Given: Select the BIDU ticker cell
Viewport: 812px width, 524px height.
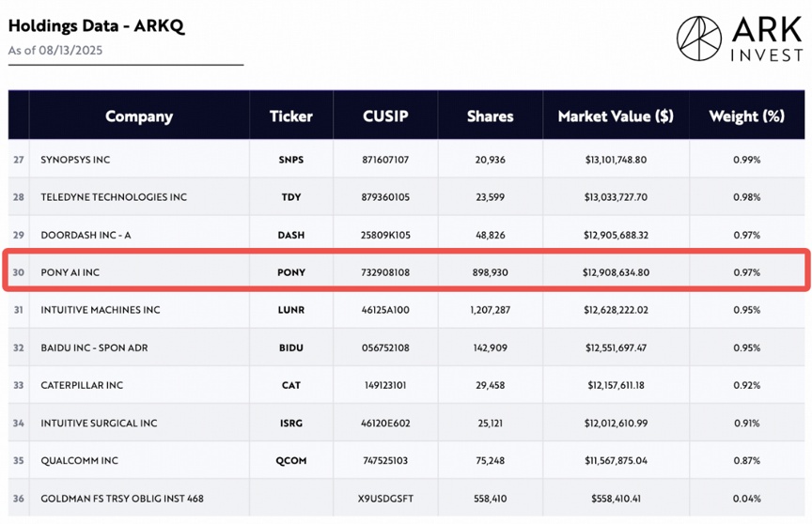Looking at the screenshot, I should (291, 347).
